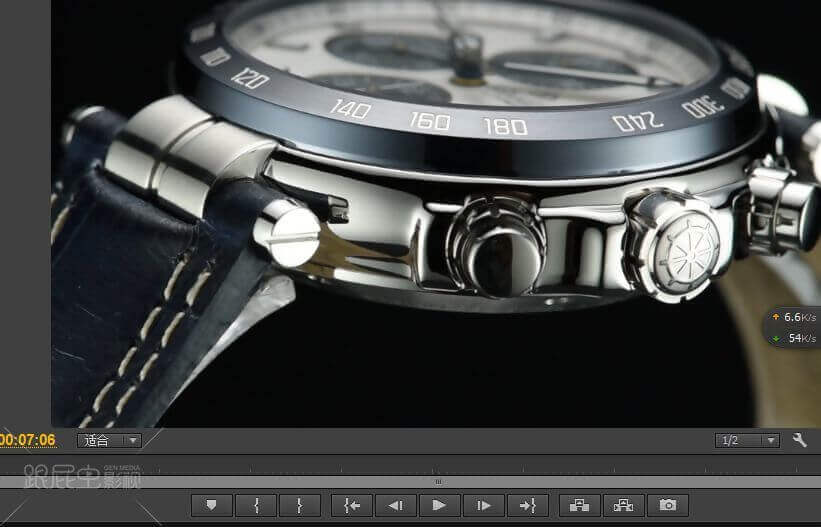Step forward one frame
821x527 pixels.
pos(483,505)
